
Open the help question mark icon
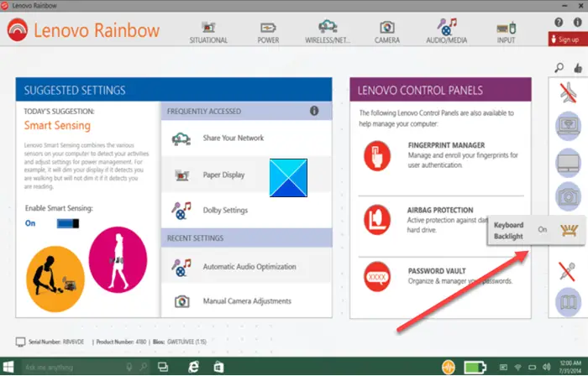point(559,23)
